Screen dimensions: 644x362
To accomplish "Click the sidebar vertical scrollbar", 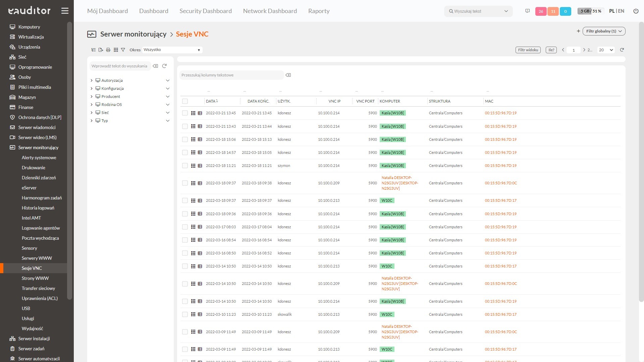I will 69,160.
